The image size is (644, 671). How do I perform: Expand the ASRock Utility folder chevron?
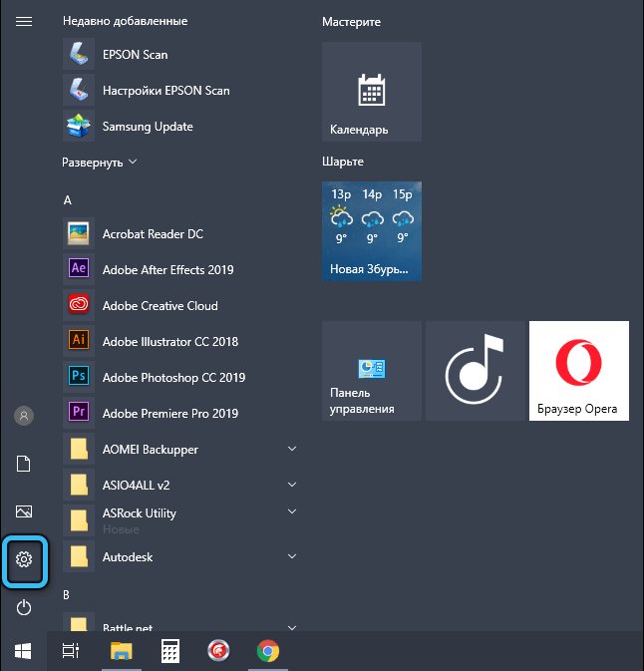[292, 511]
